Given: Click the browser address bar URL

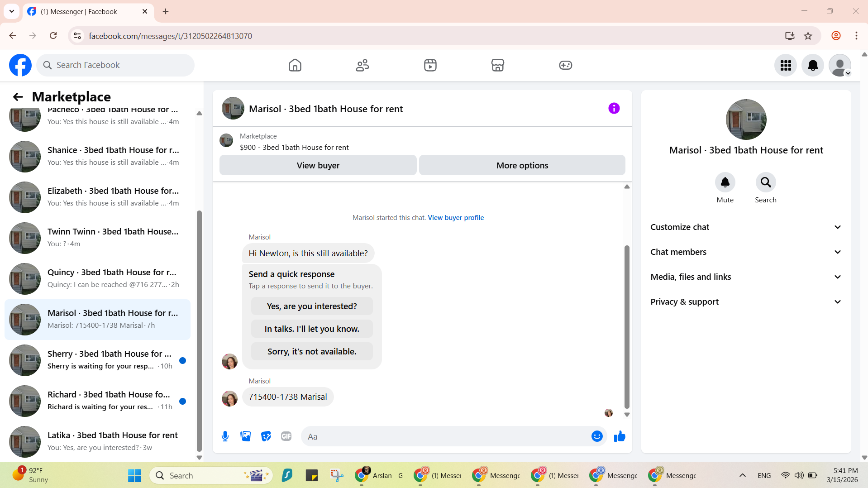Looking at the screenshot, I should [170, 36].
